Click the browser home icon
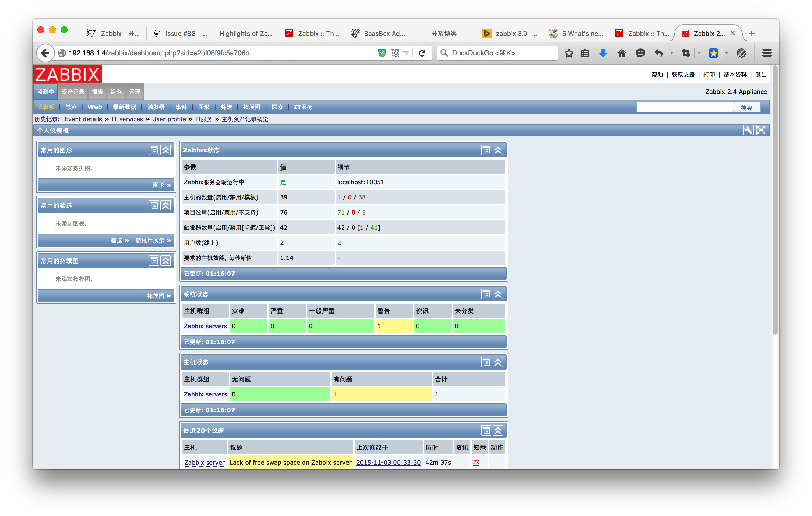 622,53
